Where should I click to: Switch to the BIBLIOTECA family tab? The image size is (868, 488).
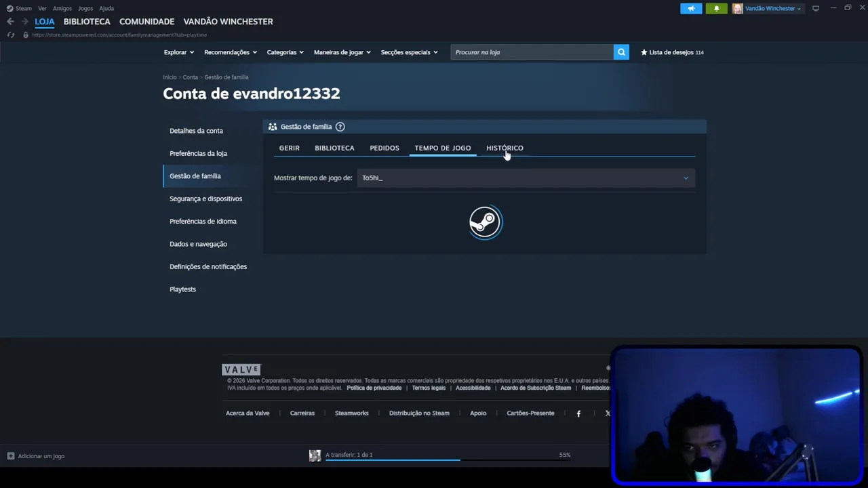pyautogui.click(x=334, y=148)
